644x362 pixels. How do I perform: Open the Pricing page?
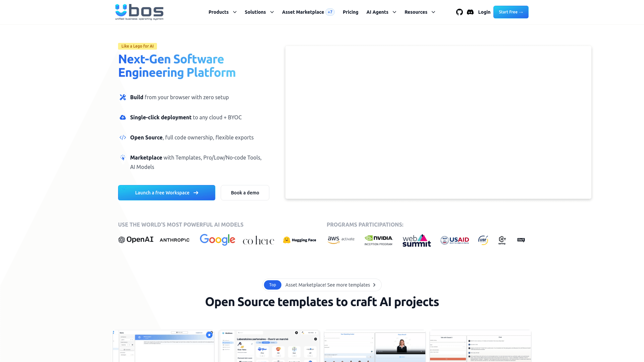[350, 12]
